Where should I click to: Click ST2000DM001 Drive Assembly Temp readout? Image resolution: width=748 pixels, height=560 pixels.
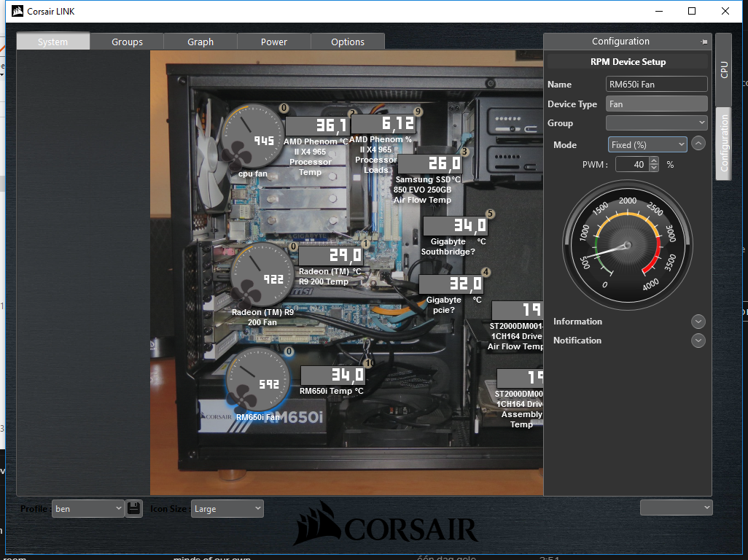click(520, 378)
